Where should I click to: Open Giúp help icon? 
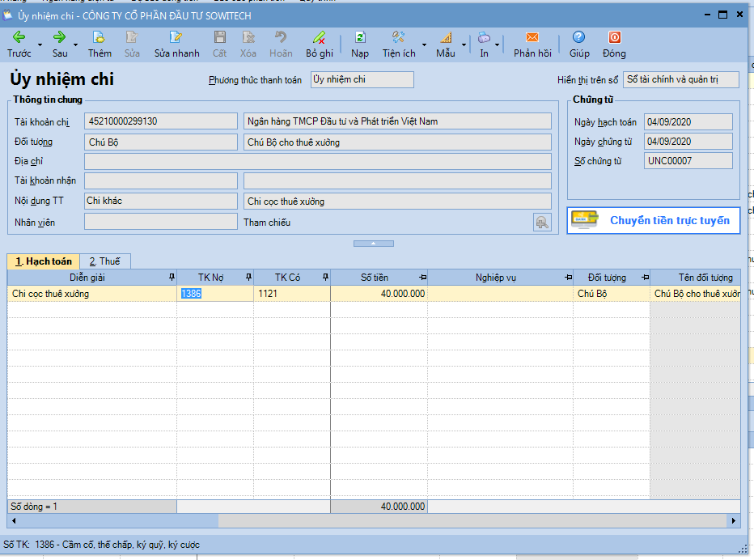[x=578, y=37]
